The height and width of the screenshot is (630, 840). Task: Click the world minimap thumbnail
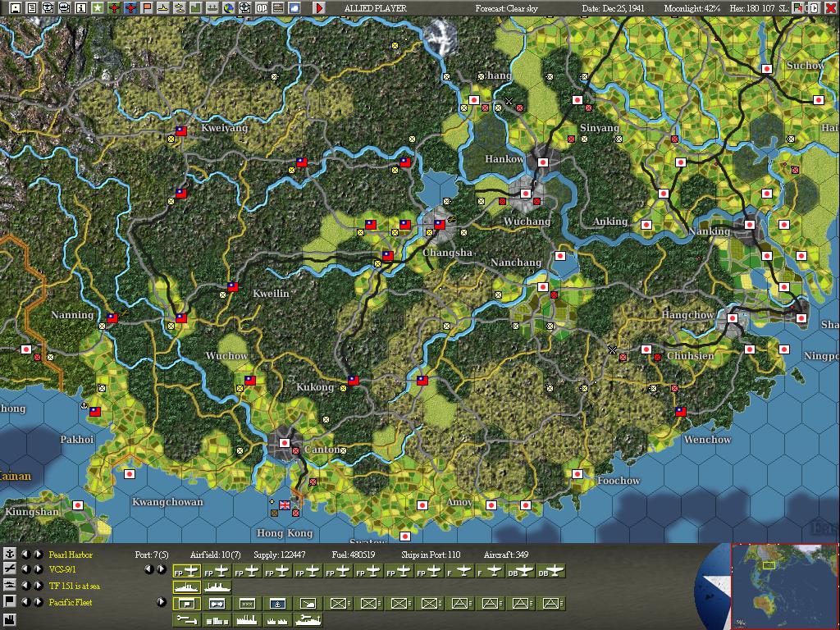[x=784, y=586]
